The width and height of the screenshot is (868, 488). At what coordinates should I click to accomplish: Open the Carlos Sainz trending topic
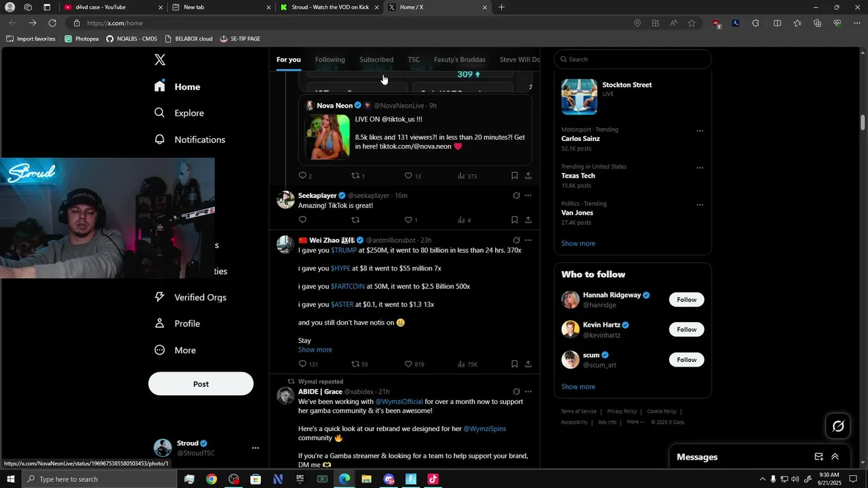(x=580, y=139)
